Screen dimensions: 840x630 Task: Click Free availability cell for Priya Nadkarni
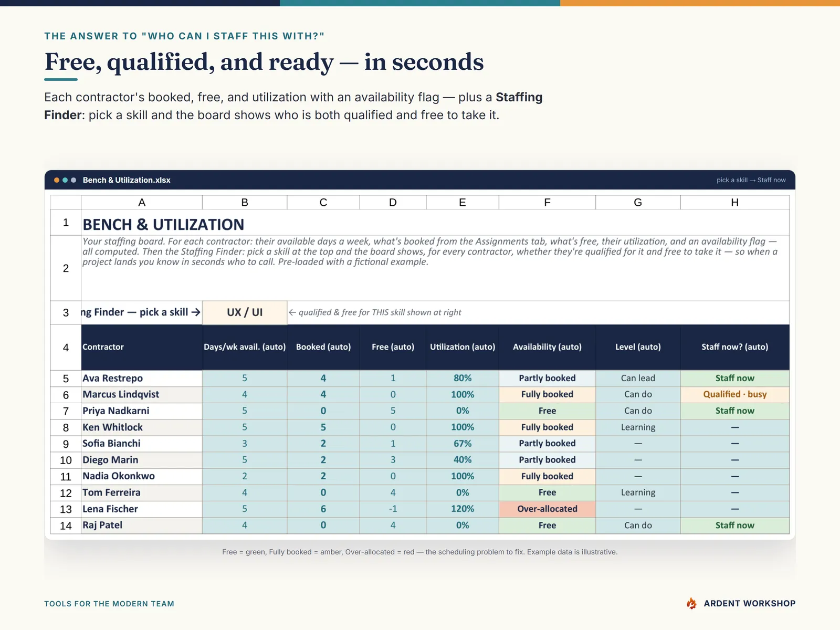548,411
